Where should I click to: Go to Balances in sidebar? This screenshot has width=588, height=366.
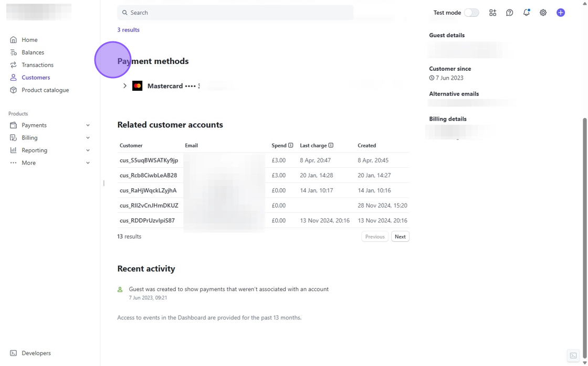coord(33,52)
